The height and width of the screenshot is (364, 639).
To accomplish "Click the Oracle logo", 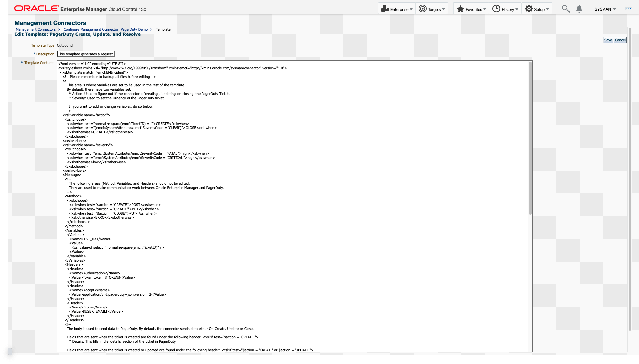I will point(36,8).
